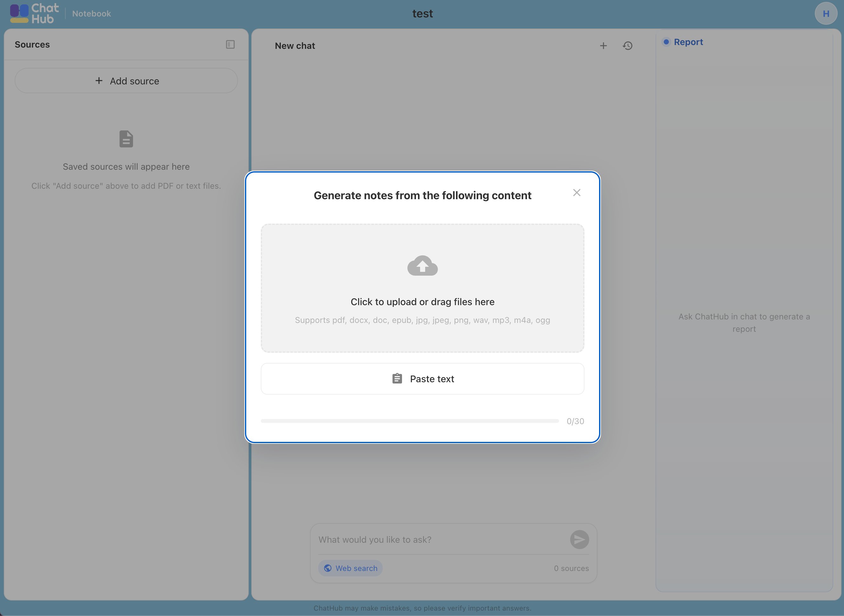
Task: Click the New chat title
Action: 295,46
